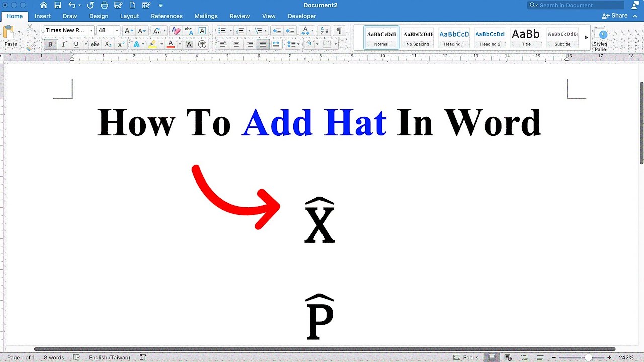Open the font size dropdown
The width and height of the screenshot is (644, 362).
pos(117,31)
